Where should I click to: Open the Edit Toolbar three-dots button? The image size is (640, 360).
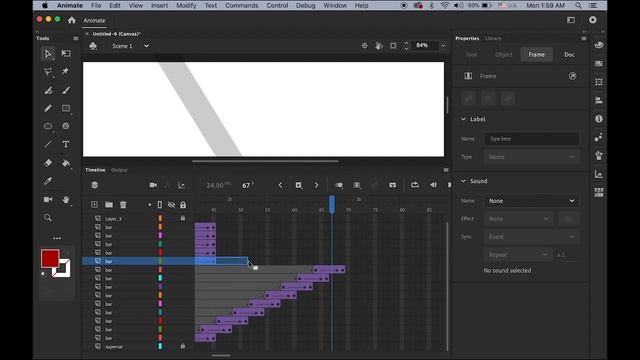[x=57, y=238]
